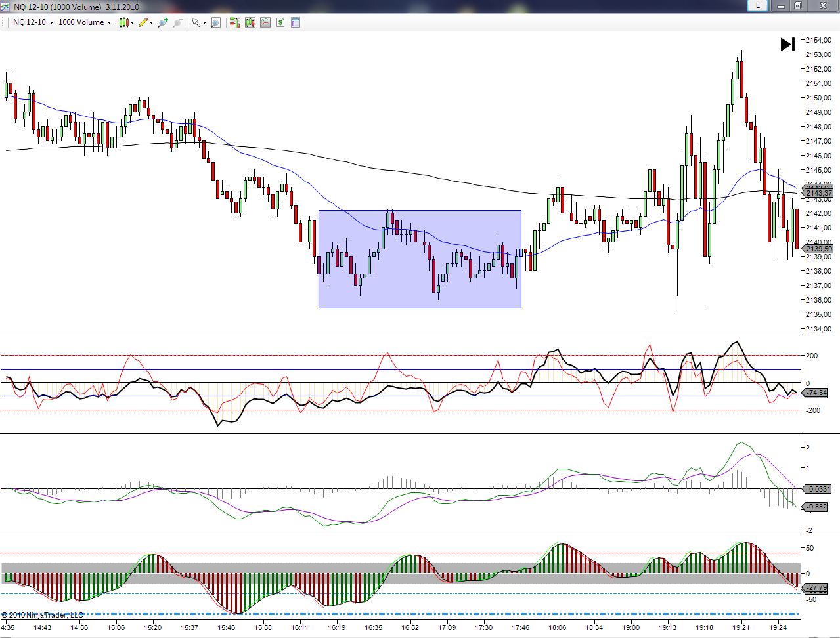Click the 2150,00 price axis label
The width and height of the screenshot is (840, 638).
pyautogui.click(x=819, y=98)
